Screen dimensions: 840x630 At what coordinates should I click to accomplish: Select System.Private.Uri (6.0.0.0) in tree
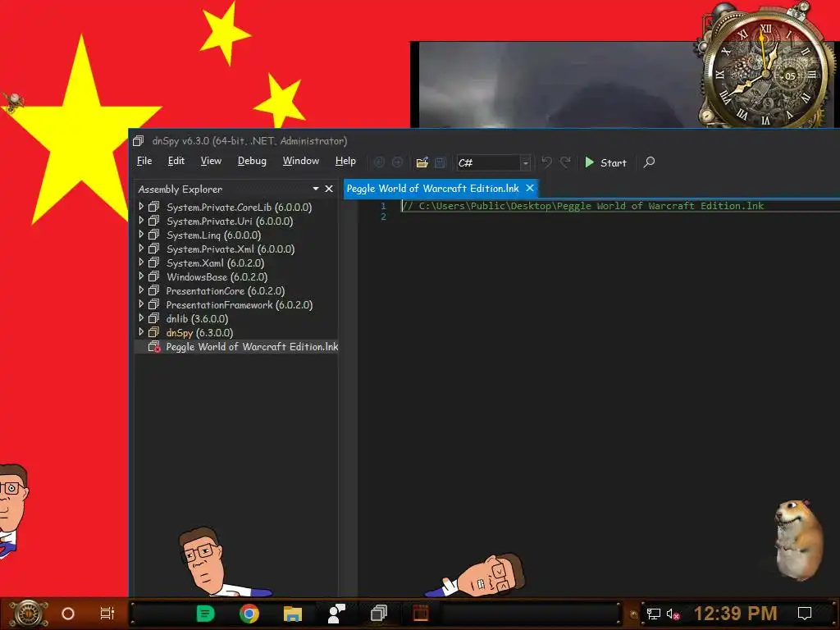click(230, 221)
